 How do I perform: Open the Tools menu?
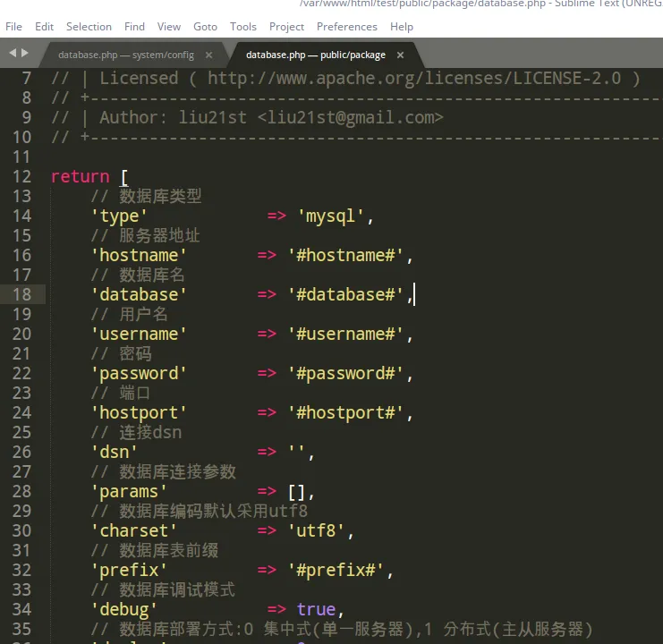pos(242,27)
